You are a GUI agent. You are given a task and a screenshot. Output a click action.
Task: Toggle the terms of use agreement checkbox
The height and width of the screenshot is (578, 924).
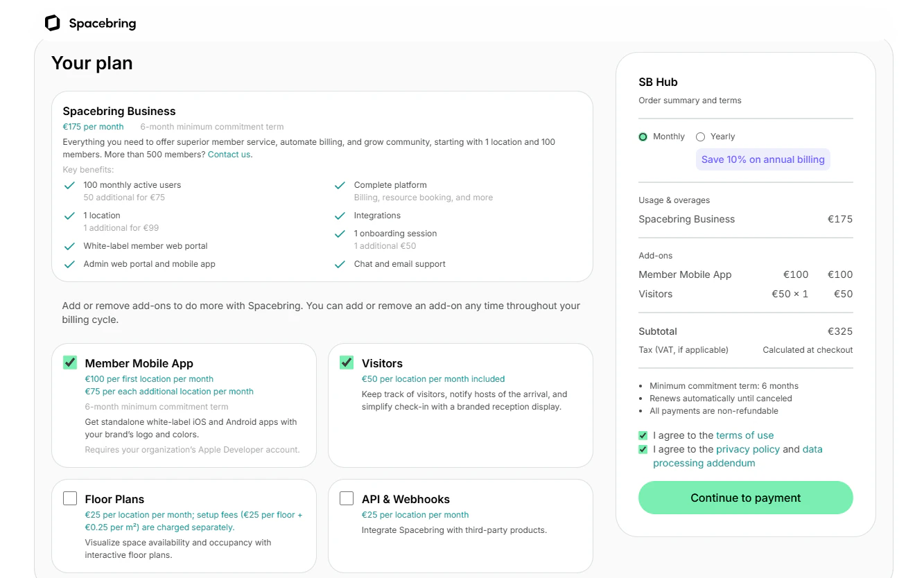[x=643, y=435]
